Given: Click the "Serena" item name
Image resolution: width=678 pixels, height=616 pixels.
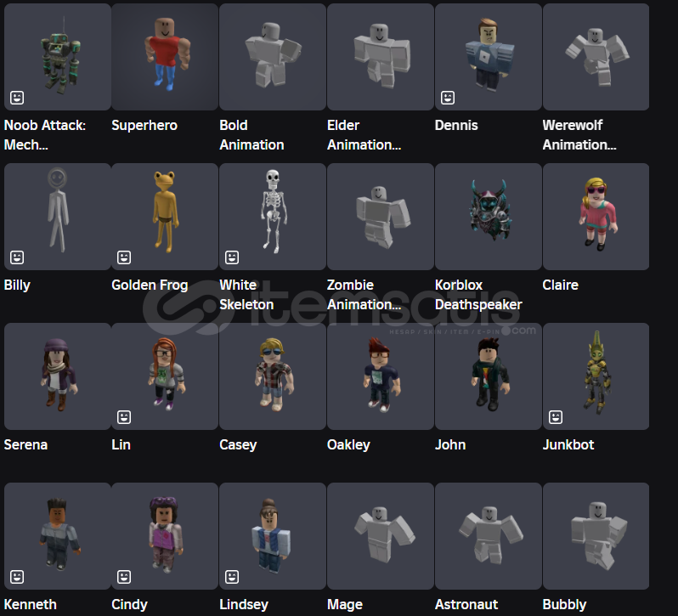Looking at the screenshot, I should click(25, 445).
